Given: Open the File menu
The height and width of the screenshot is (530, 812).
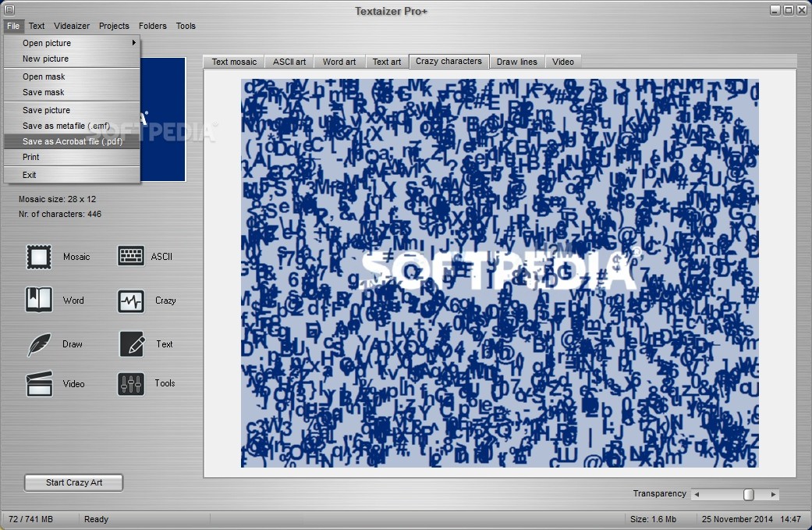Looking at the screenshot, I should click(13, 26).
